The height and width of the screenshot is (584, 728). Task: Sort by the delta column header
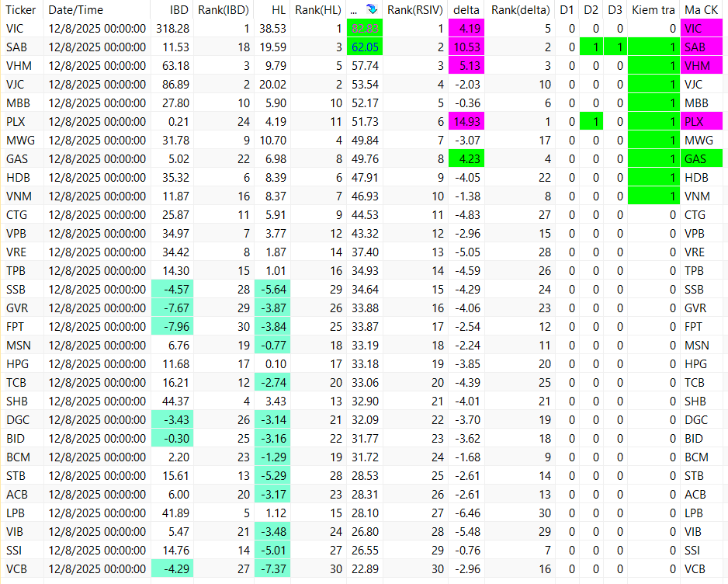click(x=466, y=10)
